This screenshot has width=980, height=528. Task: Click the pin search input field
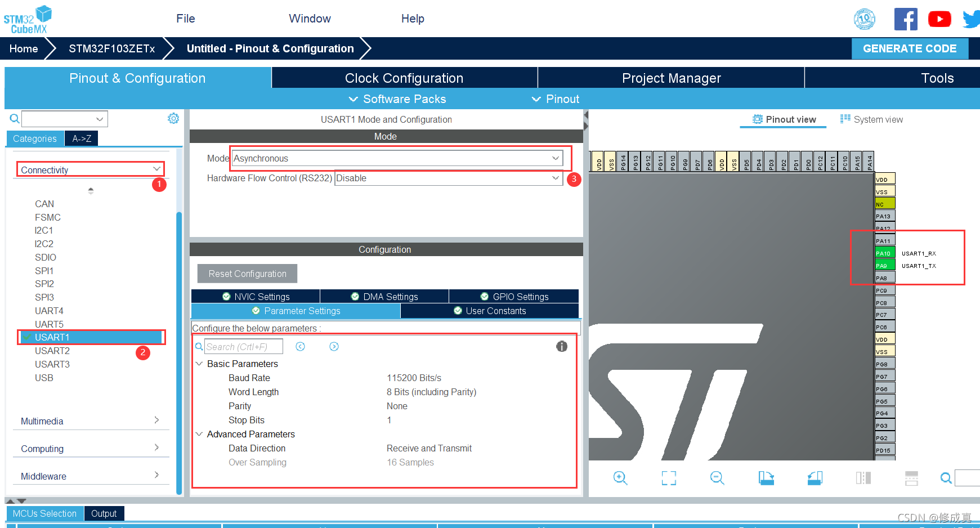coord(968,478)
